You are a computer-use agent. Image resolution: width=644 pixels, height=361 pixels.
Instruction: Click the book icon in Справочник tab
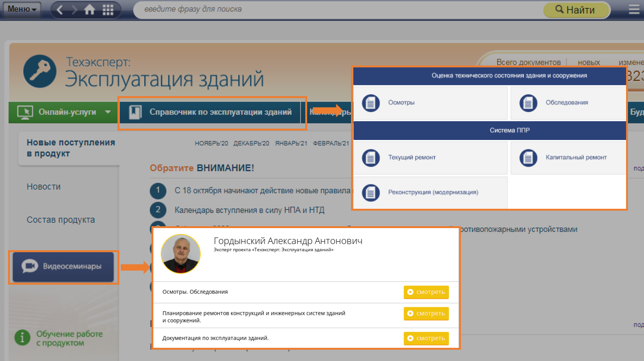tap(135, 112)
